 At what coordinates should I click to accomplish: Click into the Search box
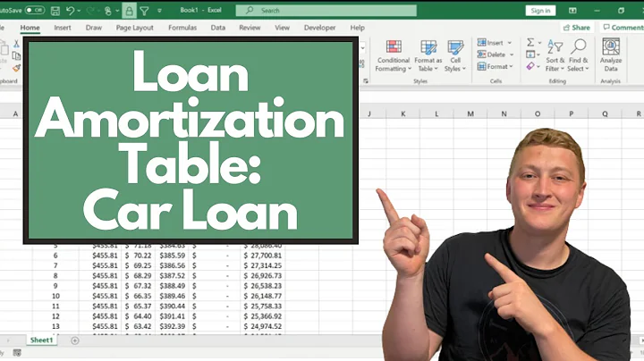click(x=326, y=10)
